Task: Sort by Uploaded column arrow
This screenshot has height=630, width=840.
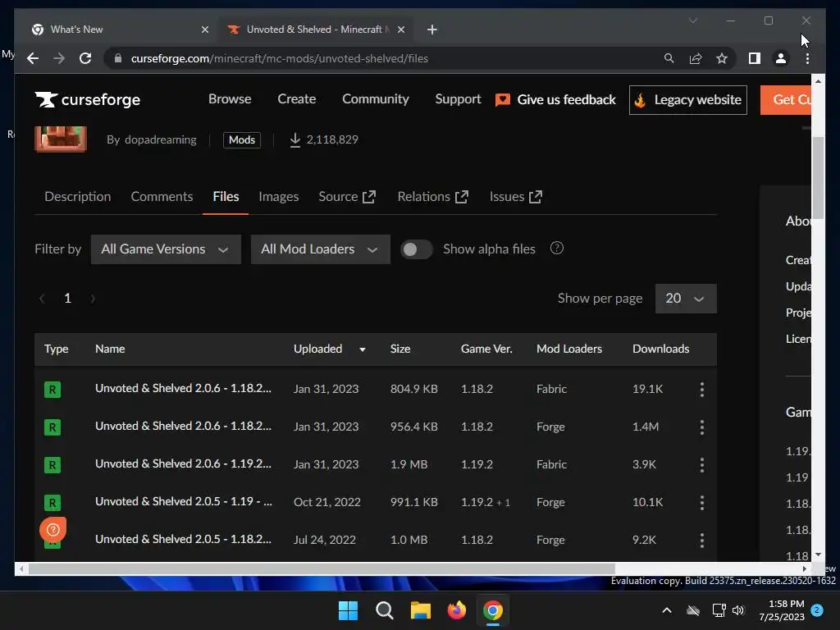Action: pyautogui.click(x=362, y=349)
